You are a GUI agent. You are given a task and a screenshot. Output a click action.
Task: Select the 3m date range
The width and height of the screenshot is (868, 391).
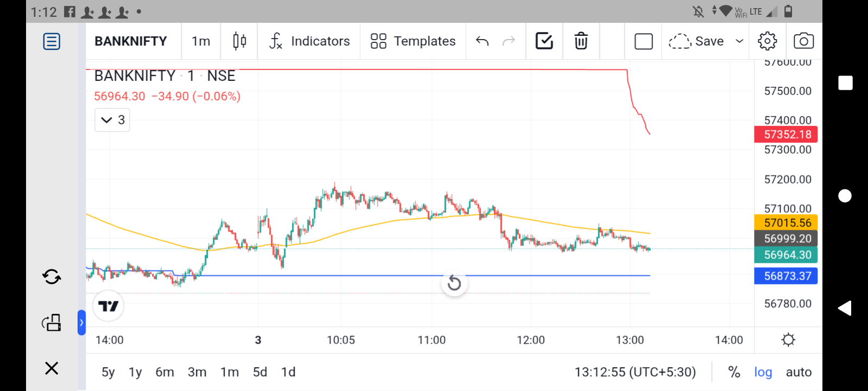(197, 372)
